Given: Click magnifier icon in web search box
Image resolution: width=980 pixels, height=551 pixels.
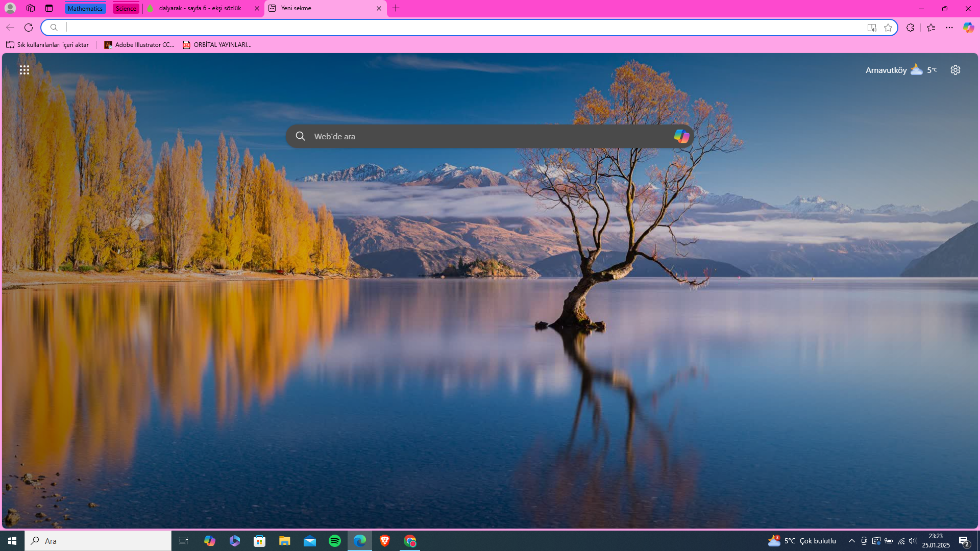Looking at the screenshot, I should [301, 136].
